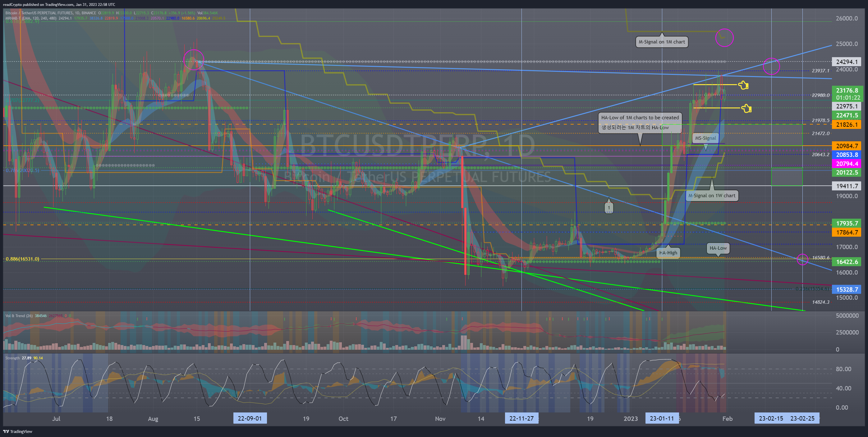
Task: Click the 23-02-15 date marker
Action: 771,418
